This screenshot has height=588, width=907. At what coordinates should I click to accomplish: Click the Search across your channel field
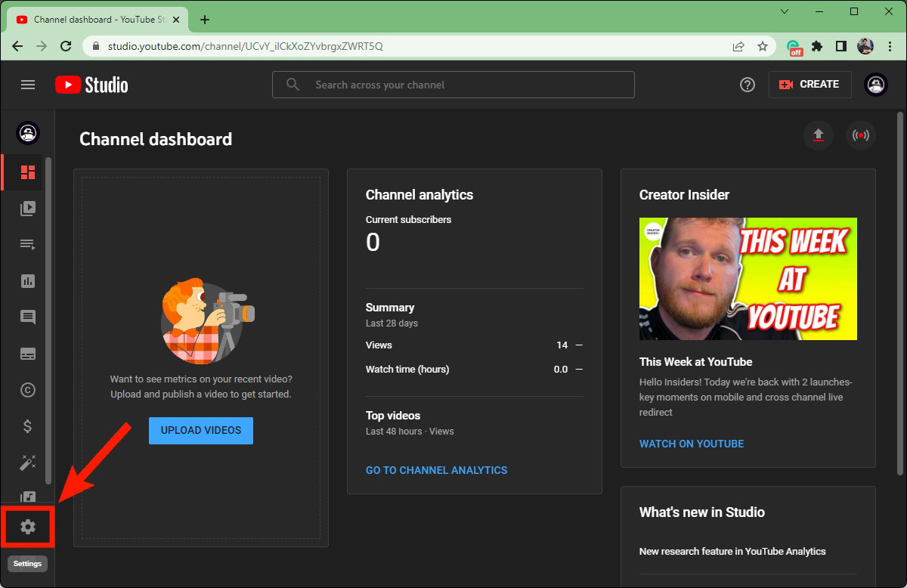[x=453, y=85]
